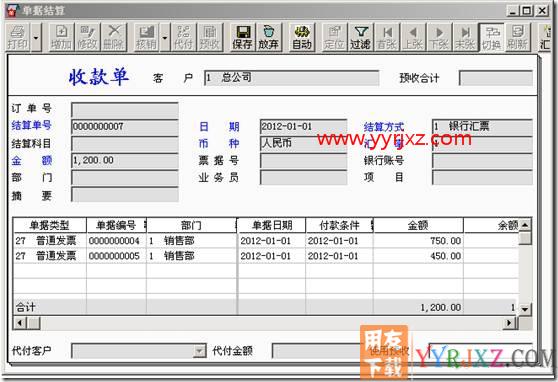
Task: Click the 客户 field showing 总公司
Action: pyautogui.click(x=291, y=78)
